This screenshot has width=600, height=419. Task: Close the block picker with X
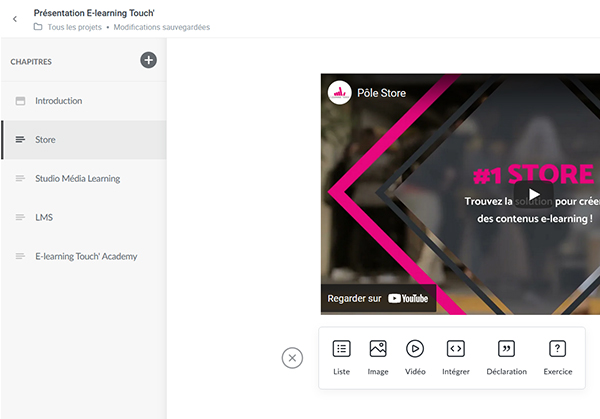(292, 358)
